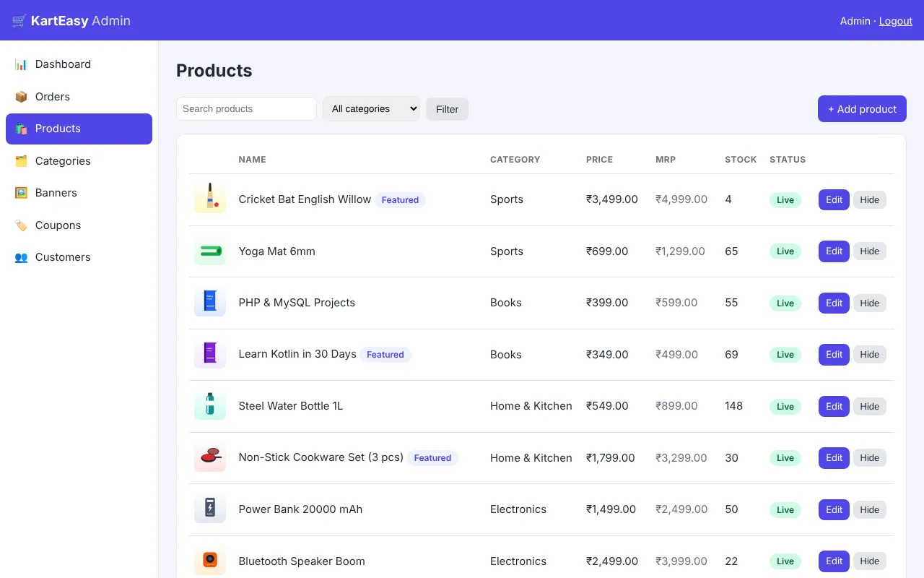The width and height of the screenshot is (924, 578).
Task: Click the ₹1,799.00 price cell
Action: click(x=611, y=458)
